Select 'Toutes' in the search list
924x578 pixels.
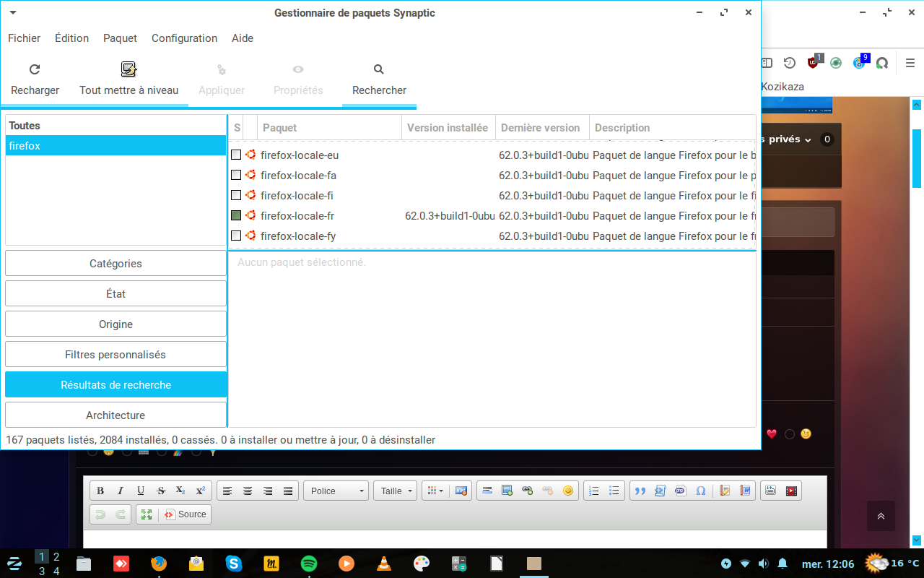[115, 126]
